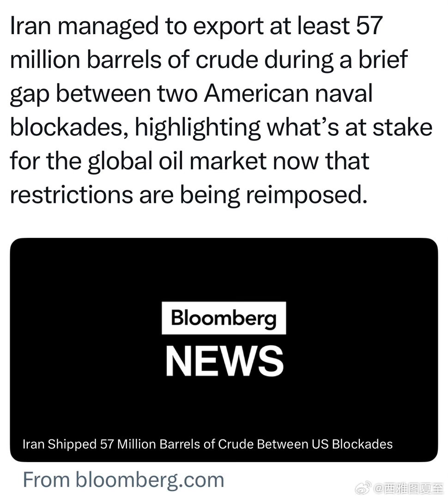The width and height of the screenshot is (448, 499).
Task: Click 'million barrels of crude' text line
Action: [209, 60]
